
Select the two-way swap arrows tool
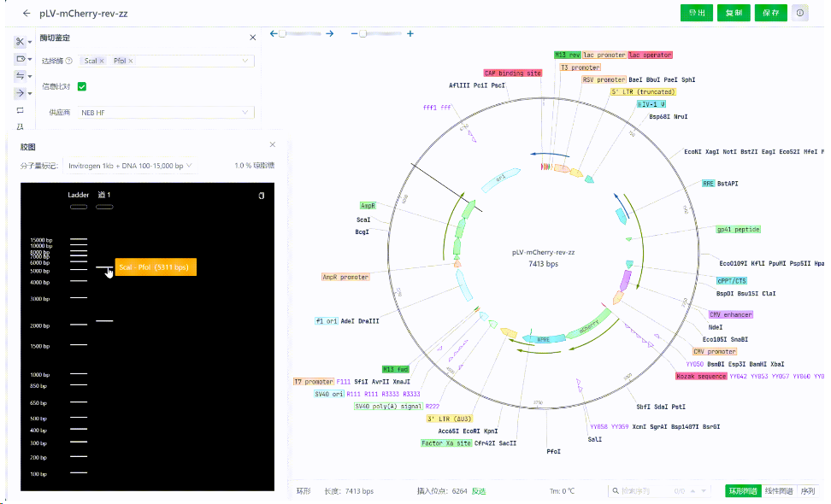click(x=21, y=76)
